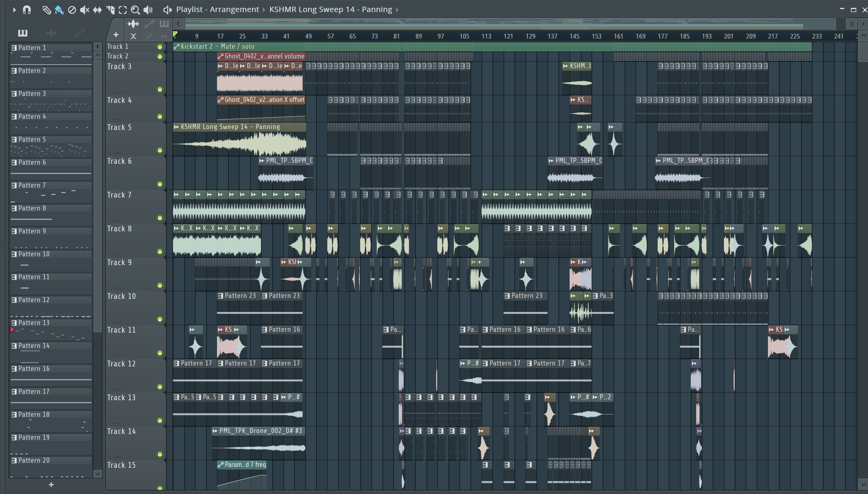The image size is (868, 494).
Task: Show audio clips in the picker panel
Action: pos(51,33)
